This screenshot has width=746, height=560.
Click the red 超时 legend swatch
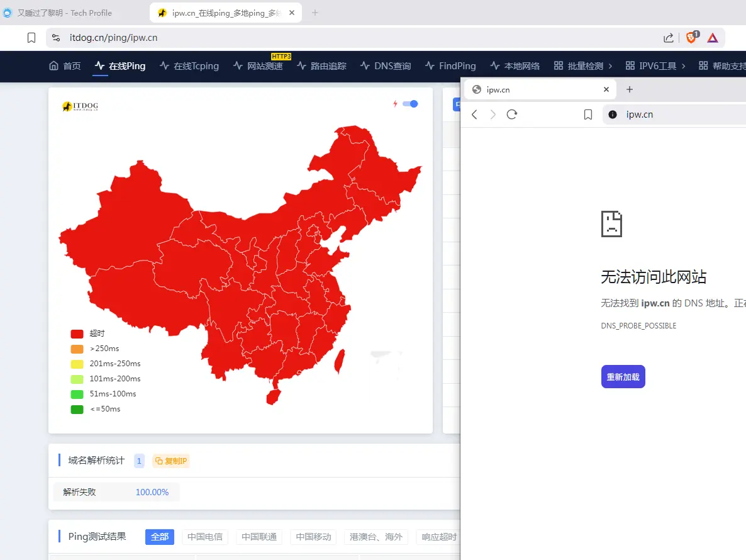(77, 333)
